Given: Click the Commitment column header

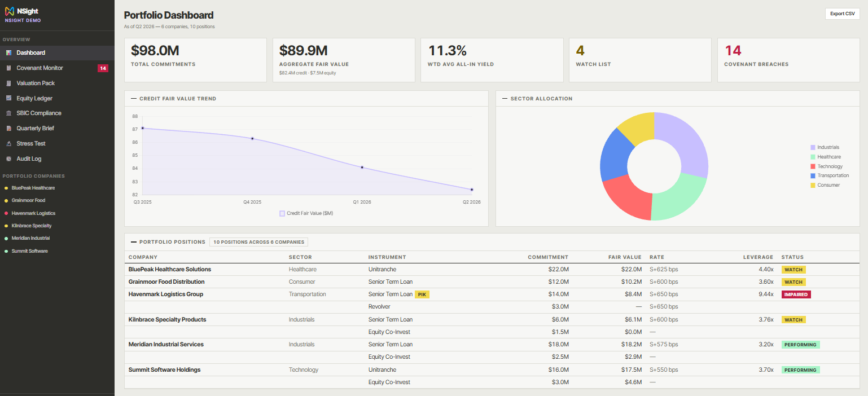Looking at the screenshot, I should click(548, 257).
